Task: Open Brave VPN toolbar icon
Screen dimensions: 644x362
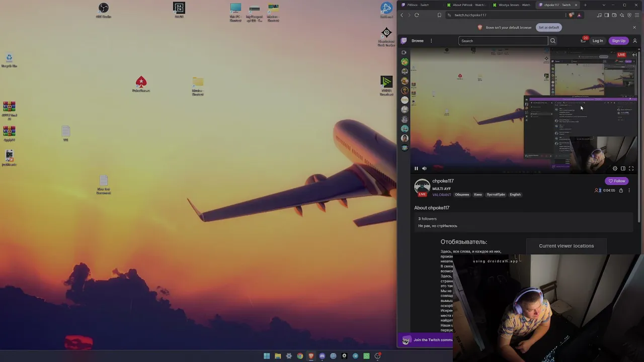Action: (629, 15)
